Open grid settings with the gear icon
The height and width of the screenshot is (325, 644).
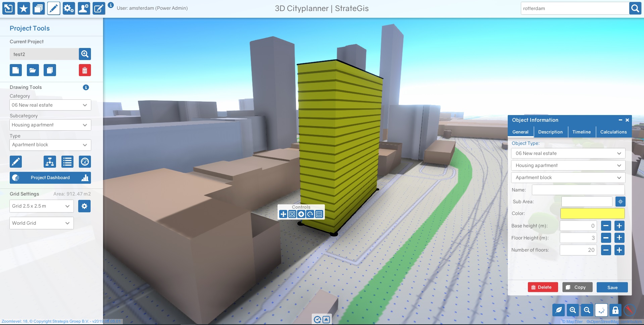click(84, 206)
